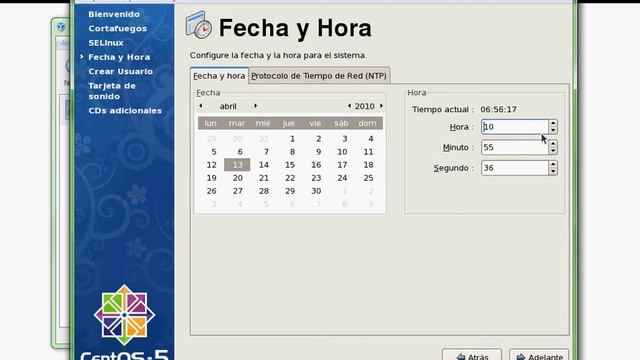Click the Tiempo actual value 06:56:17
The image size is (640, 360).
[498, 109]
